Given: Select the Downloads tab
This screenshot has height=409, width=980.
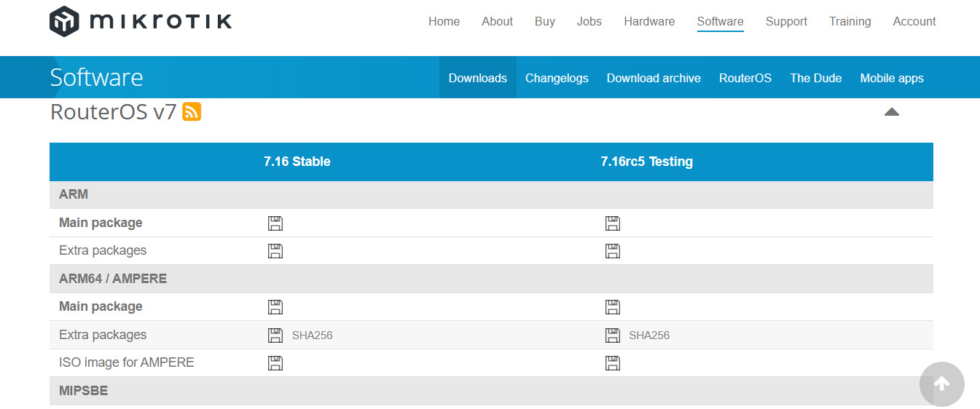Looking at the screenshot, I should pyautogui.click(x=478, y=78).
